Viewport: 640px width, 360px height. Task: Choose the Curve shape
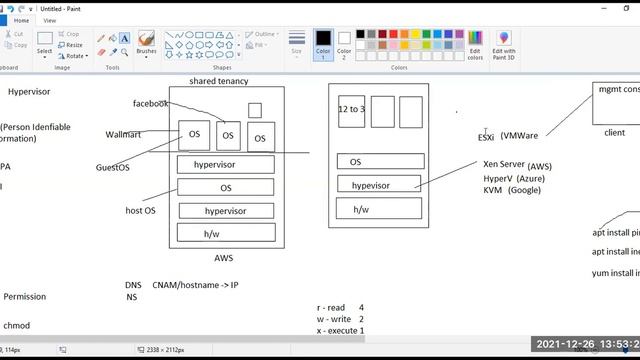click(x=179, y=35)
